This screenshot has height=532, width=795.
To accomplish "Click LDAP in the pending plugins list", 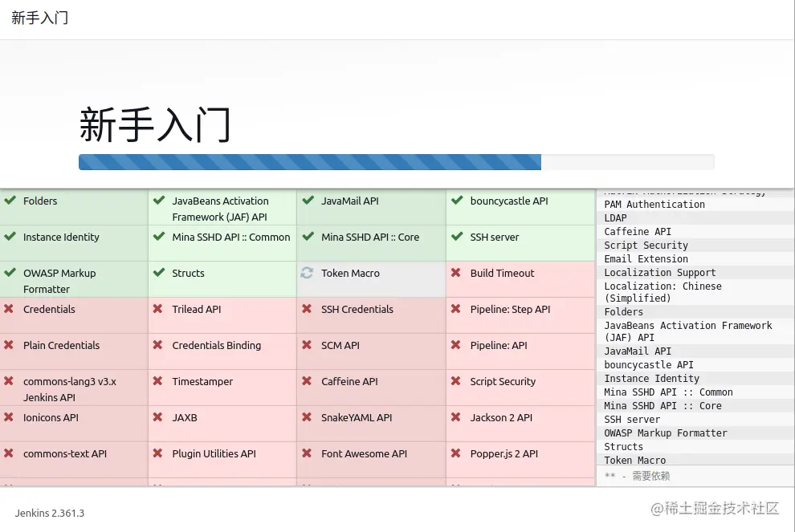I will 615,217.
